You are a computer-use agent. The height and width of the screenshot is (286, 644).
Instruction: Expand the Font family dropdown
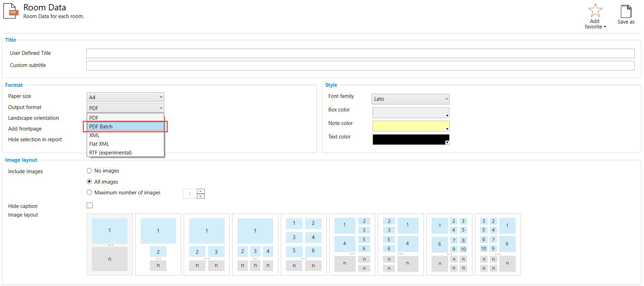point(410,99)
